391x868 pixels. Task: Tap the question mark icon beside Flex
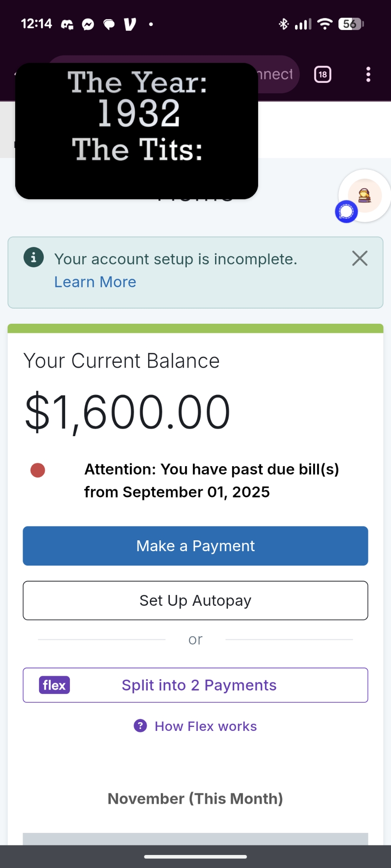pos(140,726)
